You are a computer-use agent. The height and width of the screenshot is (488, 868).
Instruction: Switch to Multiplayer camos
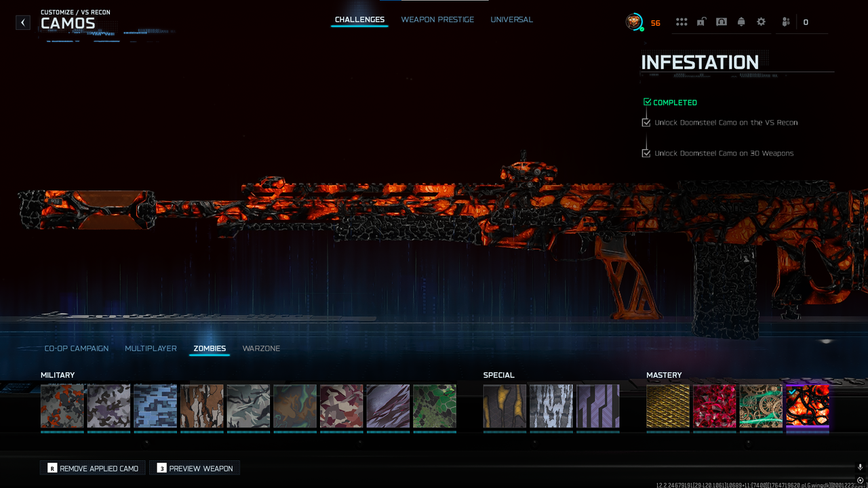pyautogui.click(x=151, y=348)
